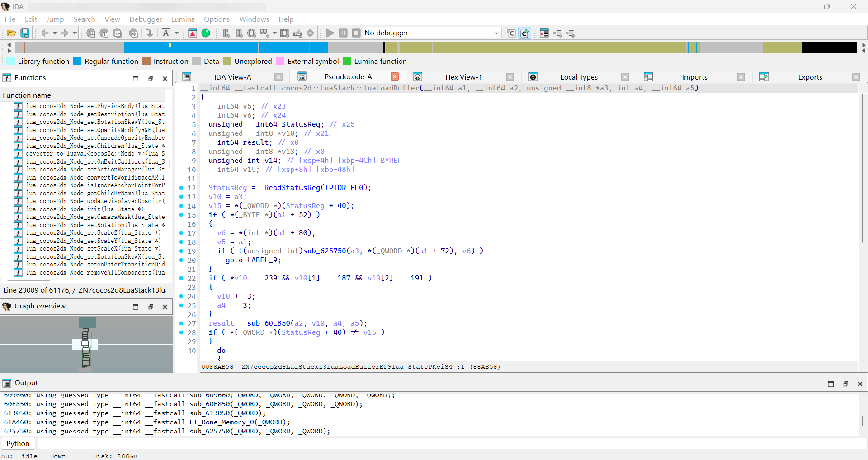Click the Open file toolbar icon
The image size is (868, 460).
click(x=12, y=33)
